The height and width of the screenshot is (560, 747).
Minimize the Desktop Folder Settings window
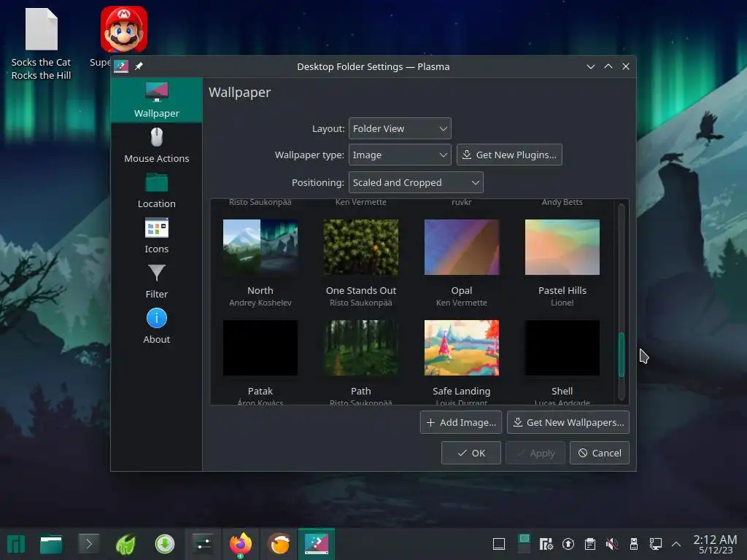pos(591,66)
